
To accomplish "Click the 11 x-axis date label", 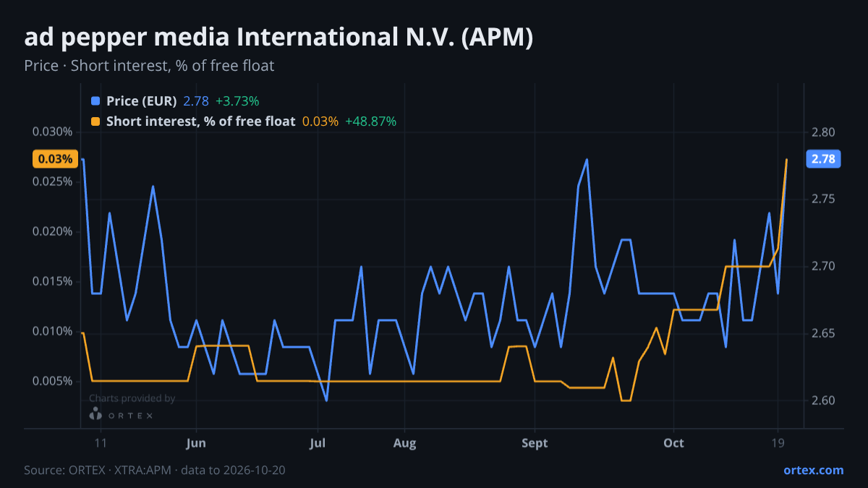I will tap(101, 443).
